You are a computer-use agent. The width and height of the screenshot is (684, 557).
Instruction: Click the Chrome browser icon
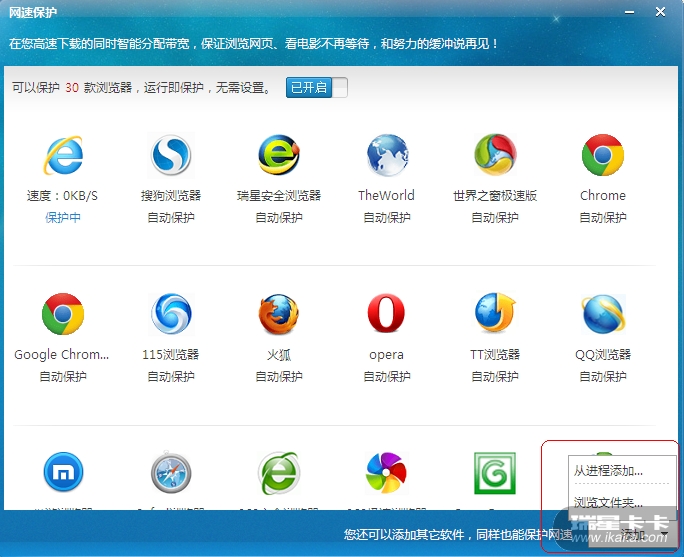tap(603, 155)
